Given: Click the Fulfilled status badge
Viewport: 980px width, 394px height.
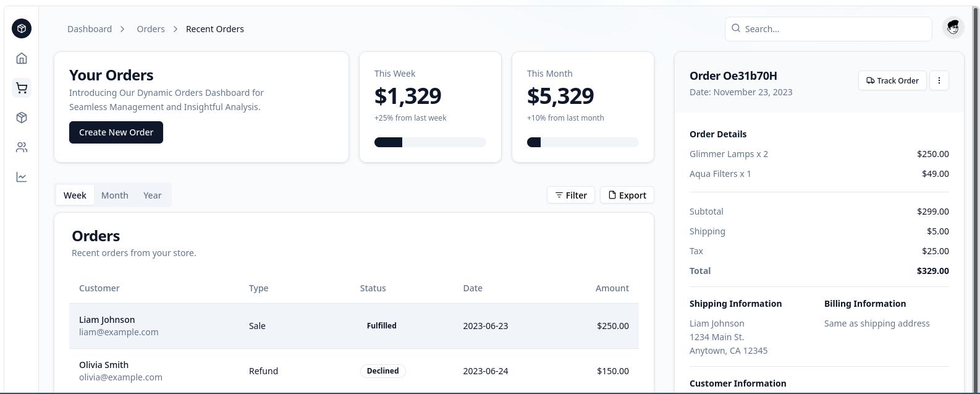Looking at the screenshot, I should click(382, 325).
